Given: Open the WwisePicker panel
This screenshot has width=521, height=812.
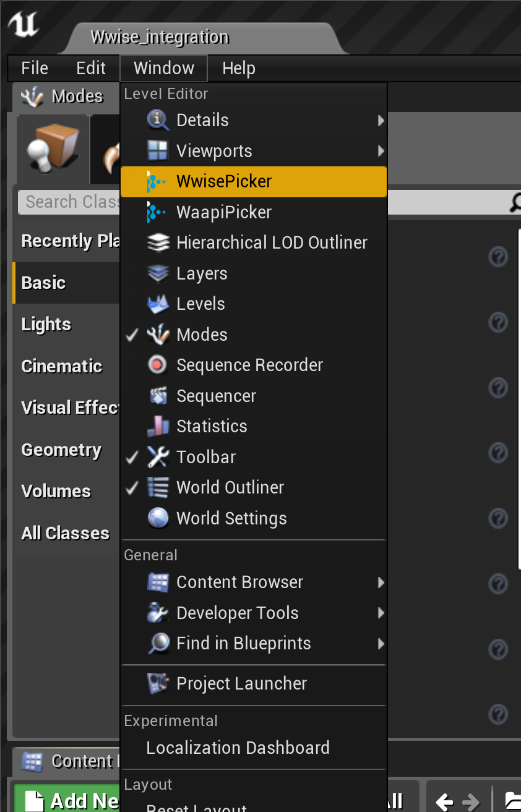Looking at the screenshot, I should click(225, 181).
